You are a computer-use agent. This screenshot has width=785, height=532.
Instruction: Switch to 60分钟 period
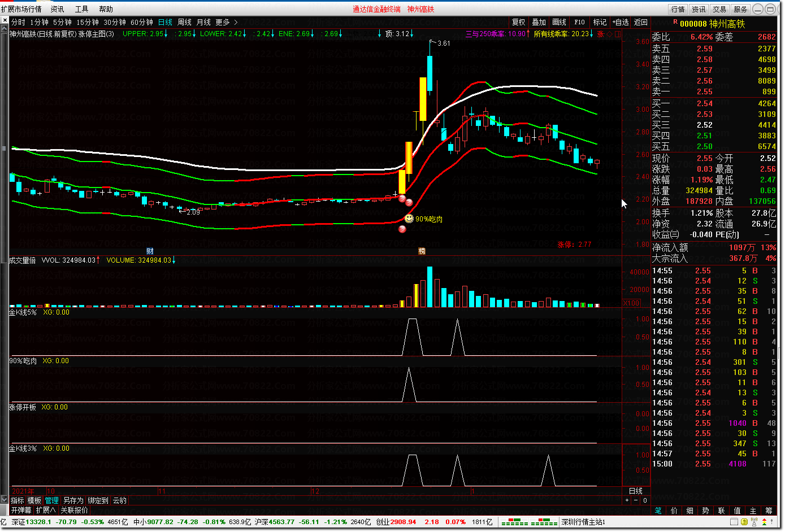click(142, 22)
